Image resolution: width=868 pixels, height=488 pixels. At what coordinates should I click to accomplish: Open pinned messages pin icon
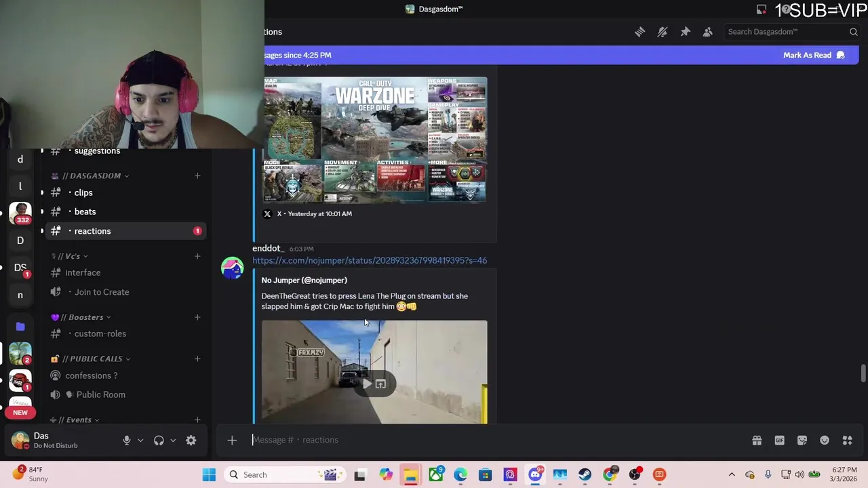click(685, 32)
